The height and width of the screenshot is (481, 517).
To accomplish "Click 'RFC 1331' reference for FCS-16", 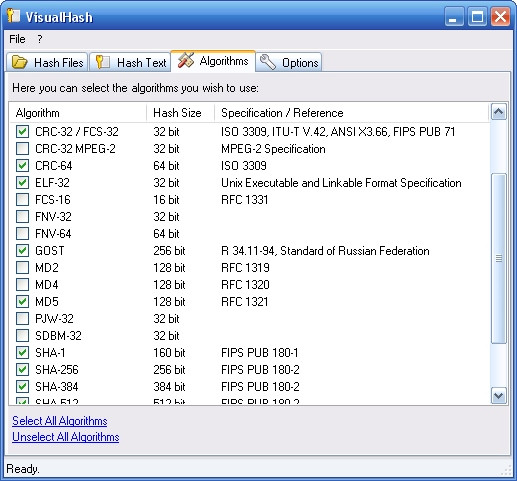I will pyautogui.click(x=245, y=200).
